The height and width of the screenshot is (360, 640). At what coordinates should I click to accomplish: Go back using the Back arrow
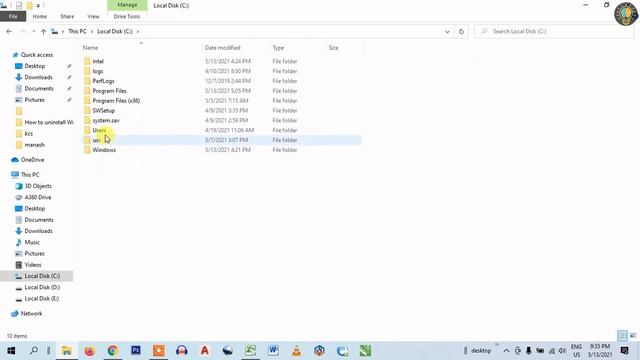point(9,31)
